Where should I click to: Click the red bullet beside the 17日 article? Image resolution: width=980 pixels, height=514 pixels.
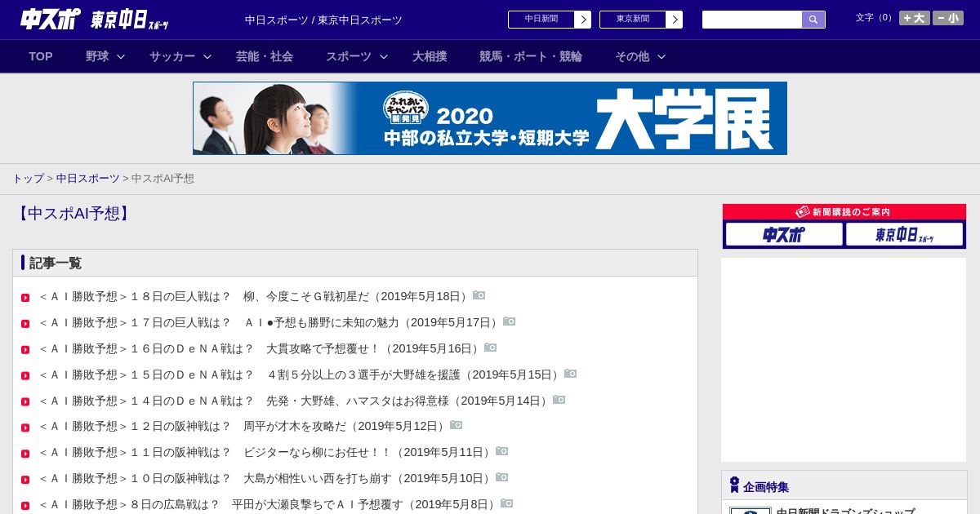pyautogui.click(x=25, y=324)
